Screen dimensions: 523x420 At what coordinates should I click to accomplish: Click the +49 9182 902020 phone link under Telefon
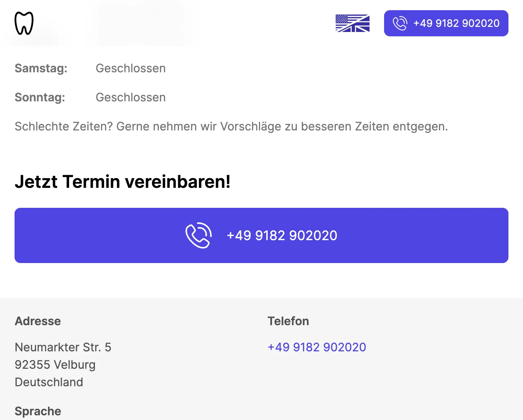[317, 347]
